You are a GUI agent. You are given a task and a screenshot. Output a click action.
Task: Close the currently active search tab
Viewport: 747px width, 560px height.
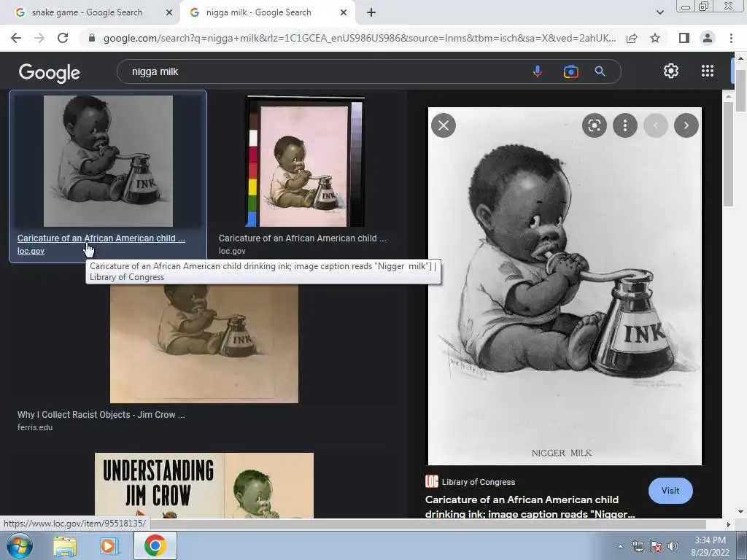pos(343,12)
